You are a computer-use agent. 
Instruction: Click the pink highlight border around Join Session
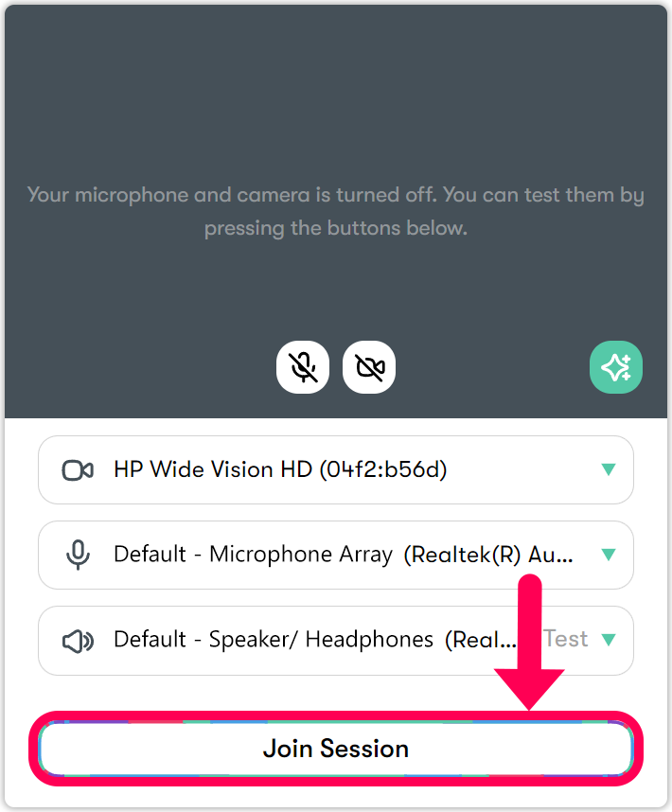[336, 715]
